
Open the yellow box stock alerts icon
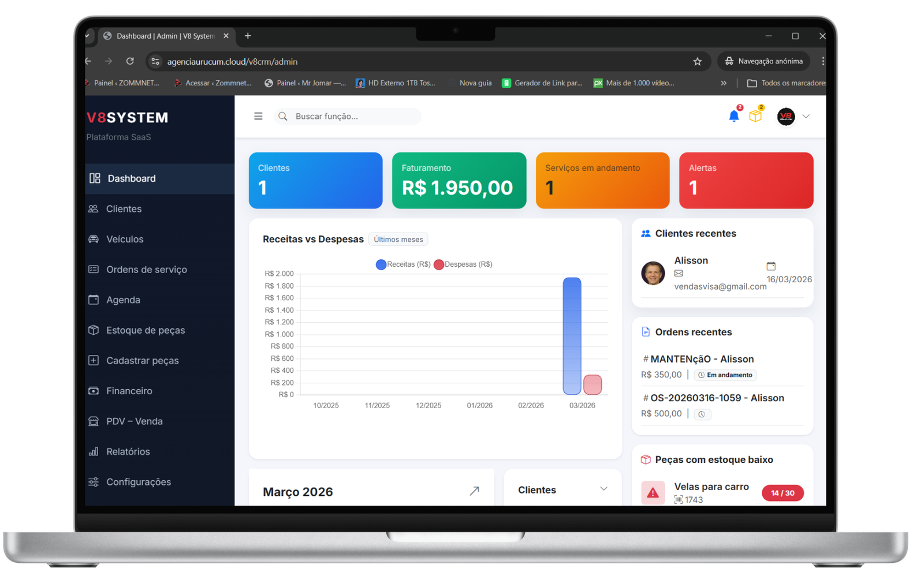[755, 116]
